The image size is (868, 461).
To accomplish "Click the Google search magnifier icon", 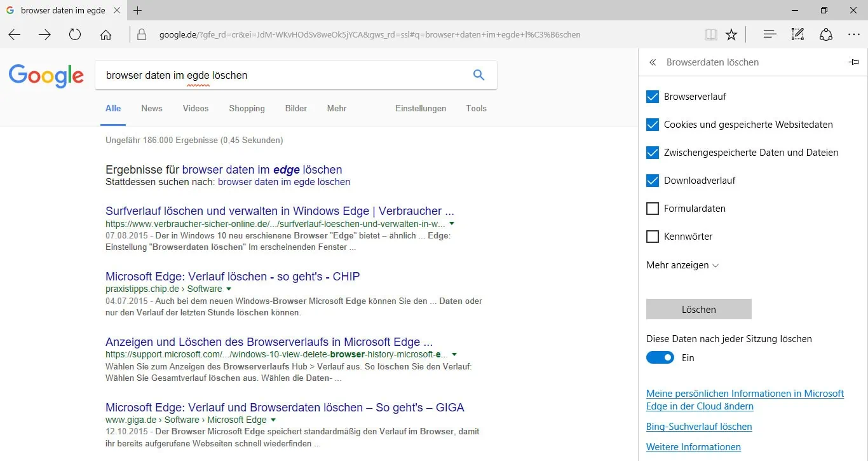I will click(x=479, y=75).
